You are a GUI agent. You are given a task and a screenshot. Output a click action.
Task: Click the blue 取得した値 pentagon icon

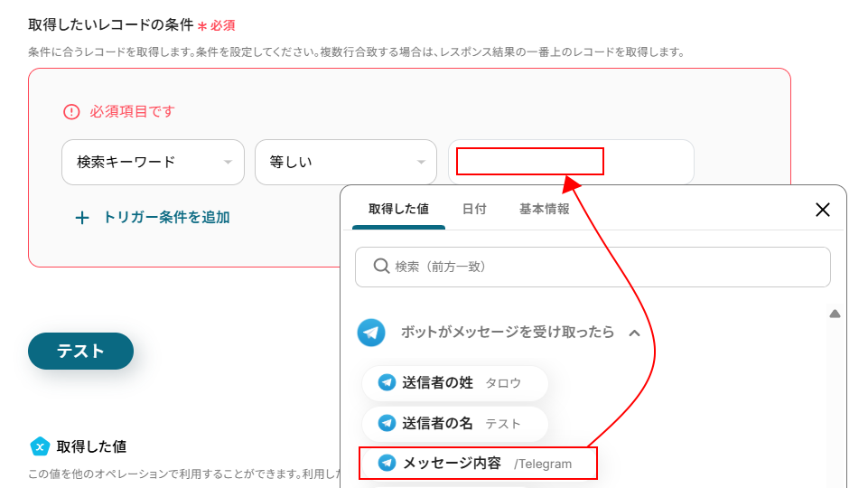pyautogui.click(x=40, y=446)
